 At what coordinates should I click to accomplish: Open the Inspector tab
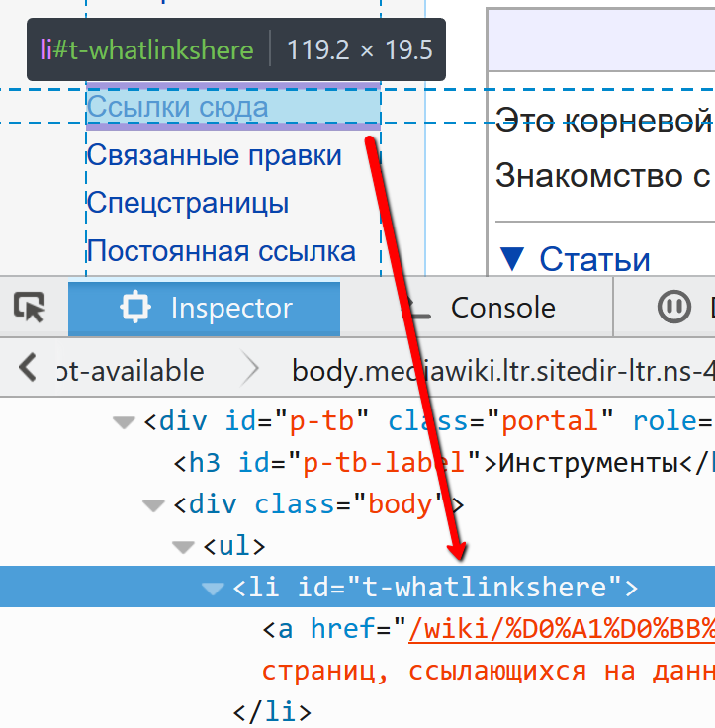[205, 308]
